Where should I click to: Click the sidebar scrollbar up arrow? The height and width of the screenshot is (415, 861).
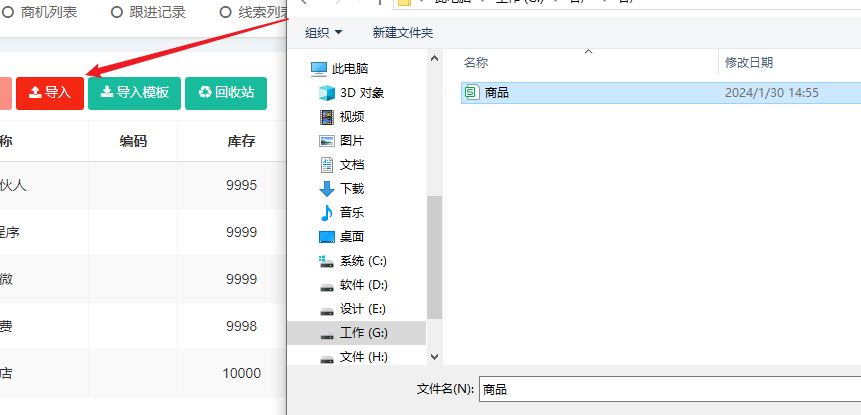point(434,58)
